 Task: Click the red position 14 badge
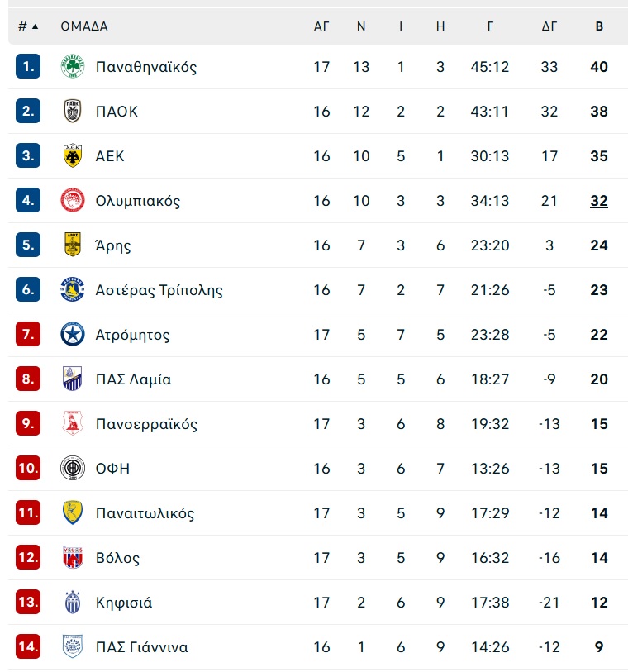[28, 646]
